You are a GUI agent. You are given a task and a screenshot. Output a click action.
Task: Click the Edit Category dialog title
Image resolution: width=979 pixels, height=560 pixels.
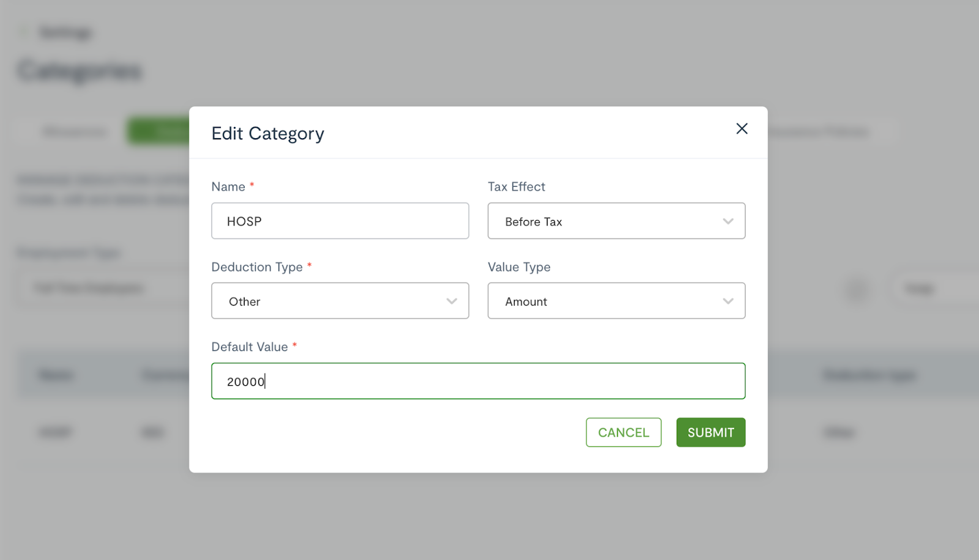pos(268,133)
